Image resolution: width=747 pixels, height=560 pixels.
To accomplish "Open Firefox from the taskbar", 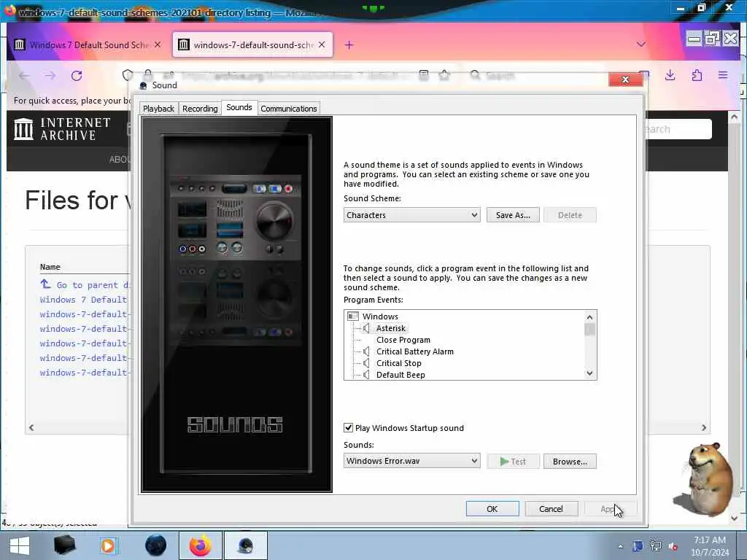I will click(x=201, y=545).
